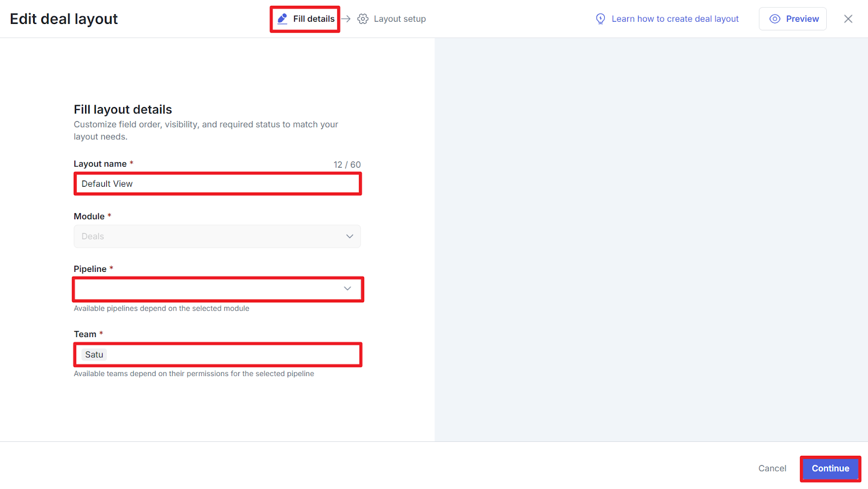Click the 12/60 character counter
868x489 pixels.
[x=347, y=164]
